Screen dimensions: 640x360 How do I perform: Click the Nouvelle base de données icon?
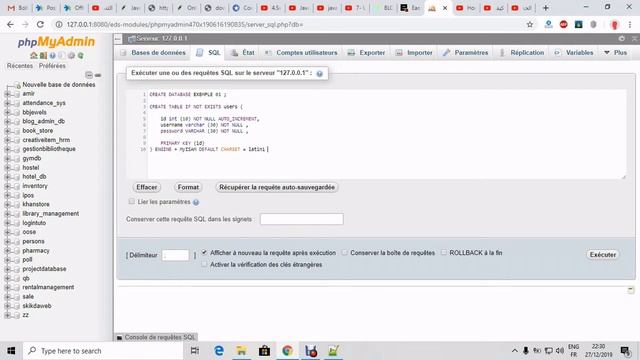coord(17,85)
